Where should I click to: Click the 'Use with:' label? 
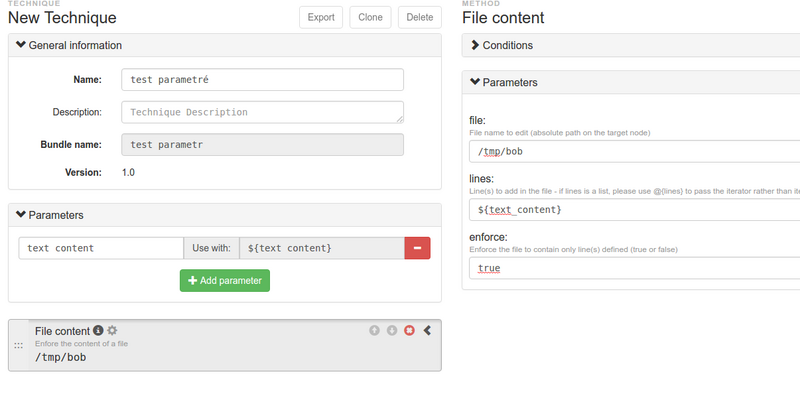(x=211, y=248)
